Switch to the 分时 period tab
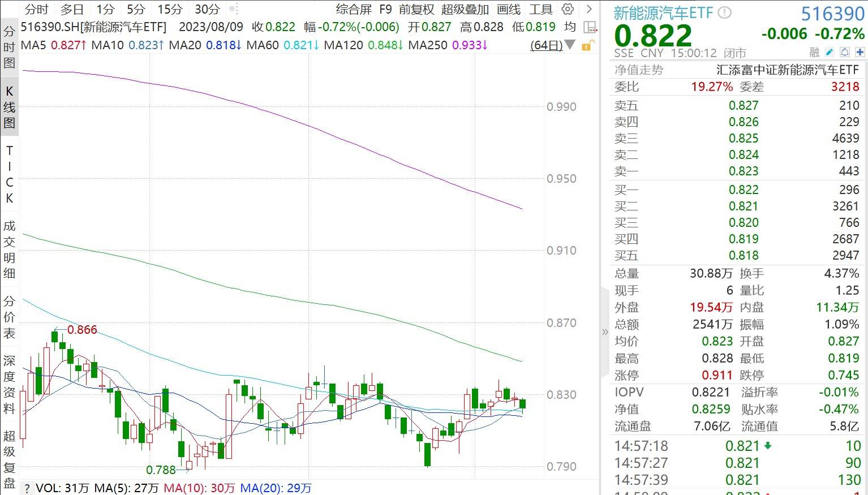 (37, 9)
